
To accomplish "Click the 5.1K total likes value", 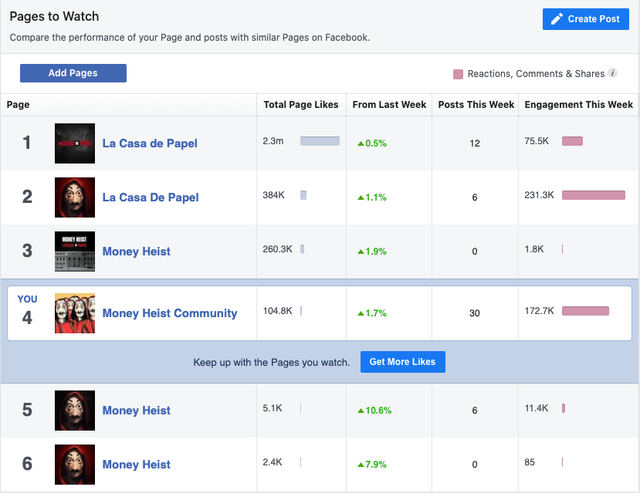I will point(272,408).
